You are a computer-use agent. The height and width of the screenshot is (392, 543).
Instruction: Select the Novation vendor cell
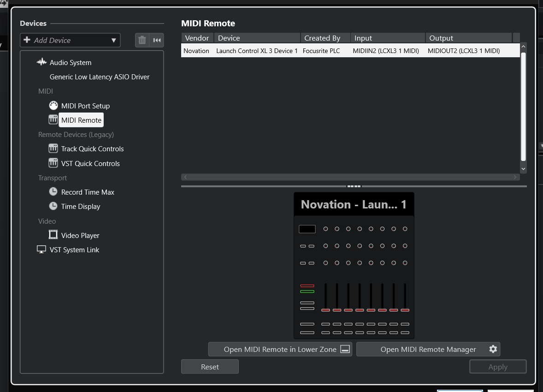click(196, 51)
